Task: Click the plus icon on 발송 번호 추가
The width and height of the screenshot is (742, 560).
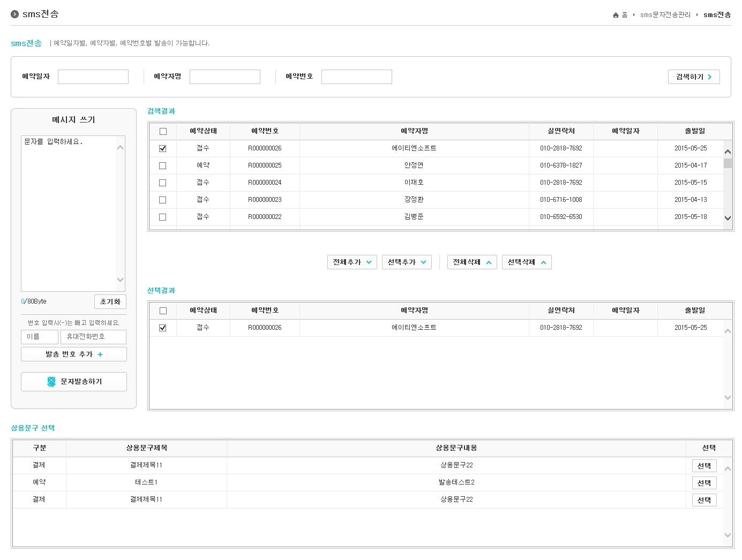Action: pyautogui.click(x=100, y=354)
